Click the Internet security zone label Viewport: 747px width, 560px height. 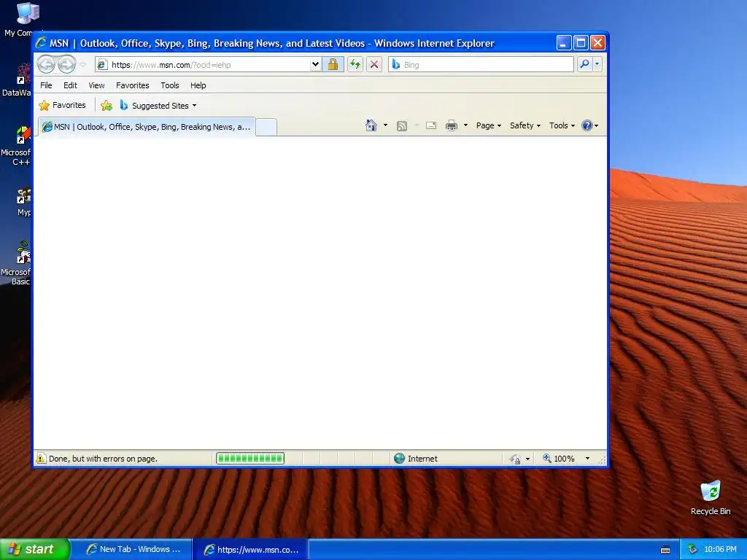pos(422,459)
